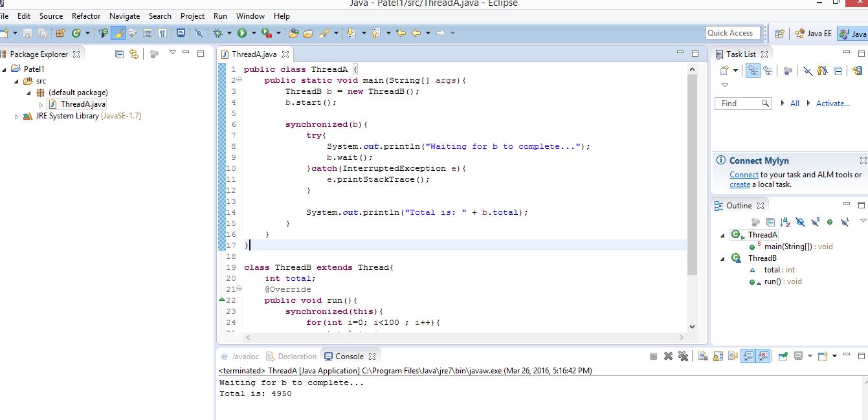Click the Search toolbar icon
The height and width of the screenshot is (420, 868).
[x=199, y=32]
